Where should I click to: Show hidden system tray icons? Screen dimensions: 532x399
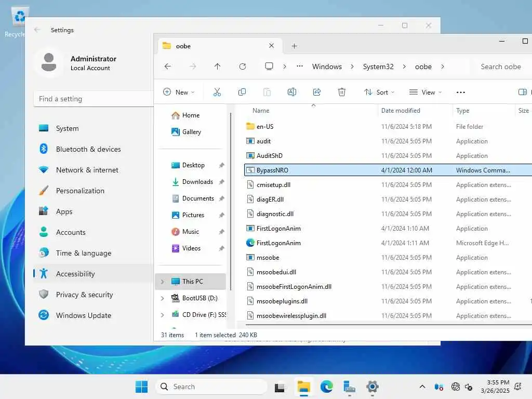pyautogui.click(x=422, y=387)
